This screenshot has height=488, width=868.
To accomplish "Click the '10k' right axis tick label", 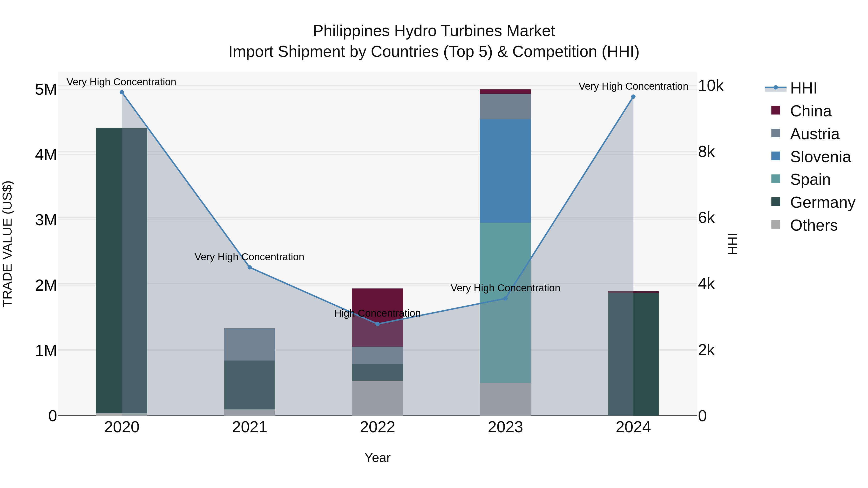I will (x=711, y=86).
